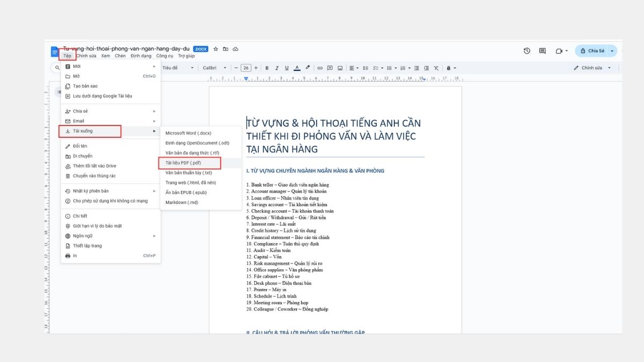Image resolution: width=644 pixels, height=362 pixels.
Task: Open the lock input tools dropdown in toolbar
Action: [451, 68]
